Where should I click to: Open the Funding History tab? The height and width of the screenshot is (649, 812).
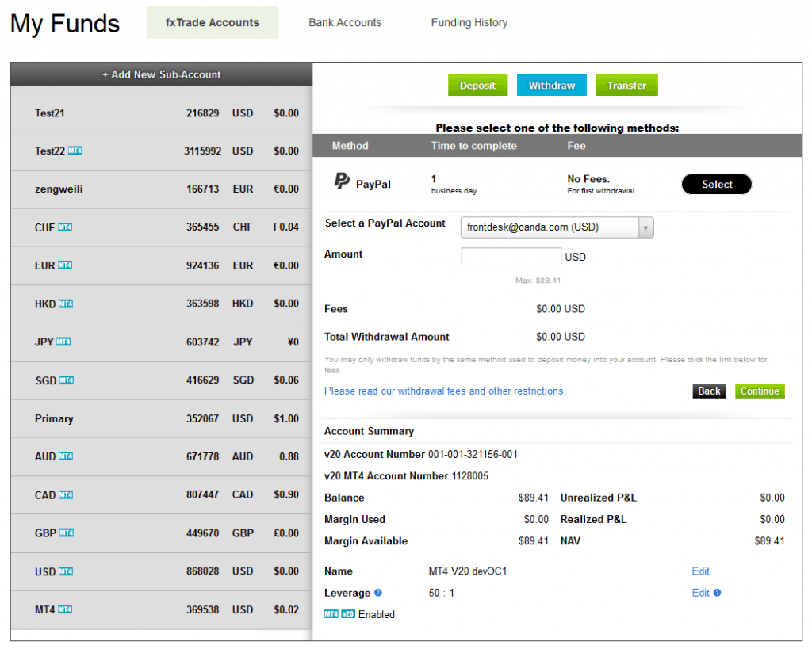[x=469, y=22]
